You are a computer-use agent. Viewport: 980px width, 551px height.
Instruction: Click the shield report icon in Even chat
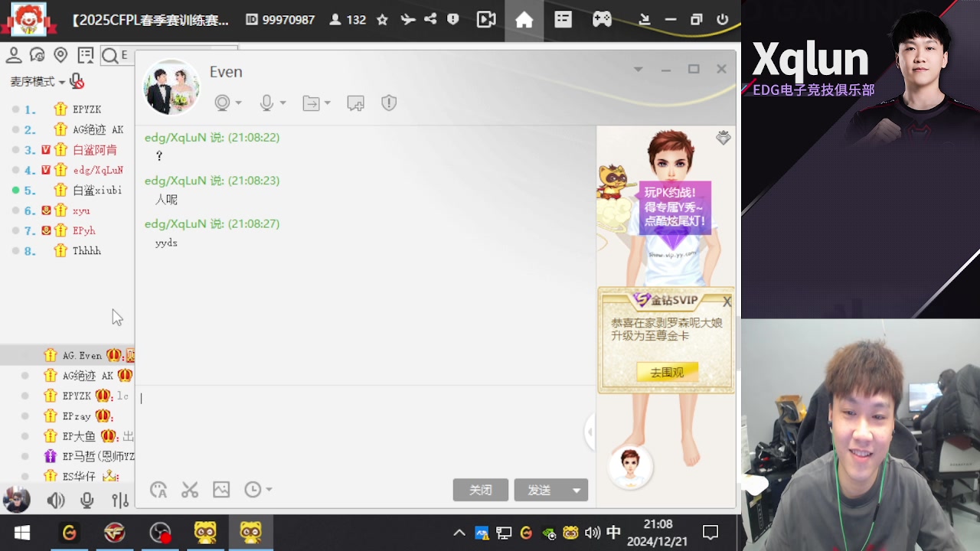point(389,103)
